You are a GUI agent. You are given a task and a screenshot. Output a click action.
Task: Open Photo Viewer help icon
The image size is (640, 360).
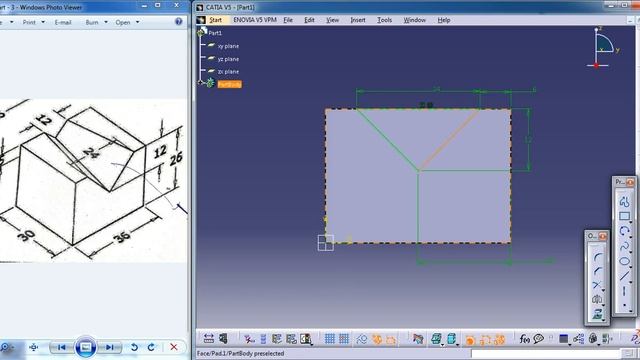coord(179,22)
